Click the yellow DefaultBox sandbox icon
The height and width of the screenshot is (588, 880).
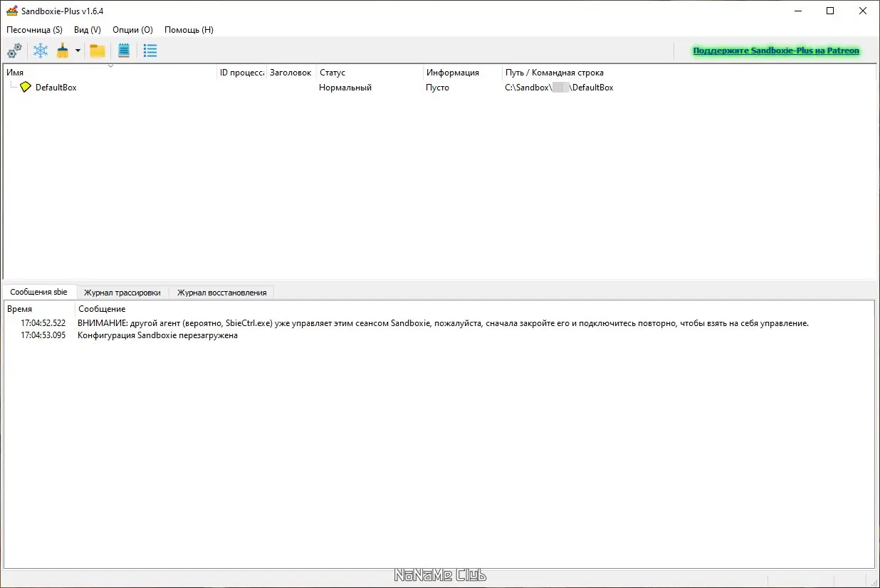tap(26, 87)
